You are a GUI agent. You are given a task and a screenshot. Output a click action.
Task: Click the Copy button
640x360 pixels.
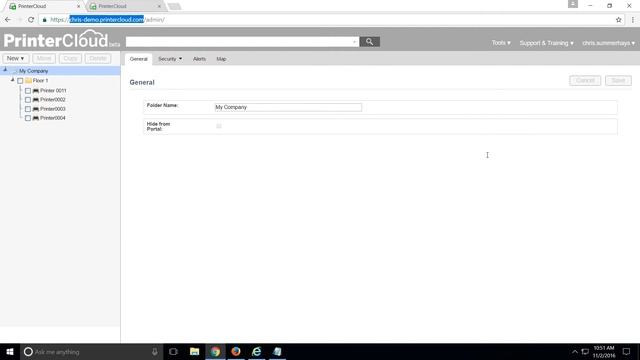tap(70, 58)
